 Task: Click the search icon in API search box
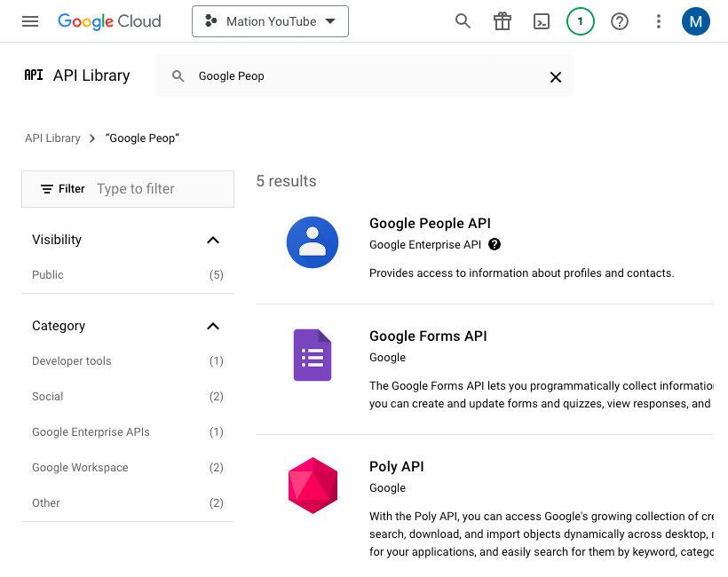tap(178, 76)
